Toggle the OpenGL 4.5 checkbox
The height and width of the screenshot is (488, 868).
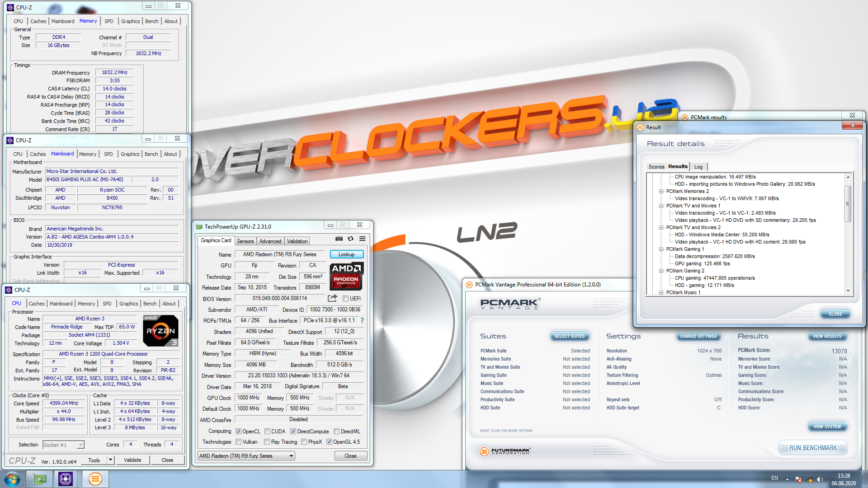coord(329,442)
